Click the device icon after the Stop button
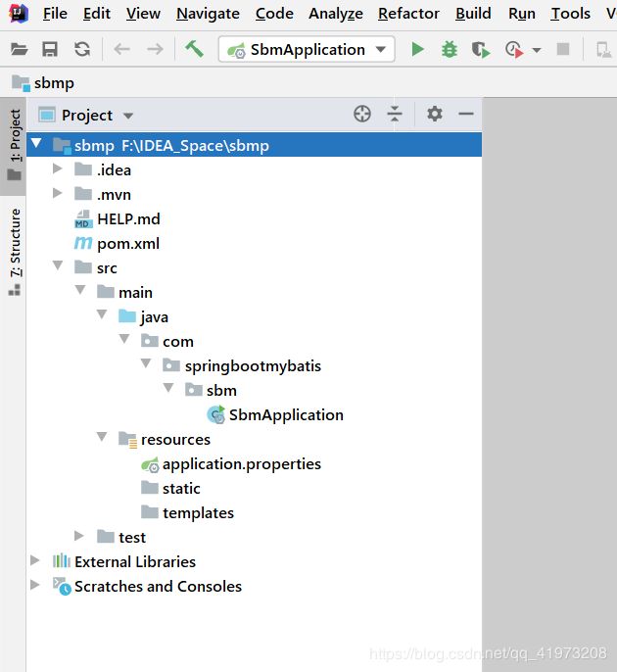This screenshot has height=672, width=617. click(x=603, y=50)
